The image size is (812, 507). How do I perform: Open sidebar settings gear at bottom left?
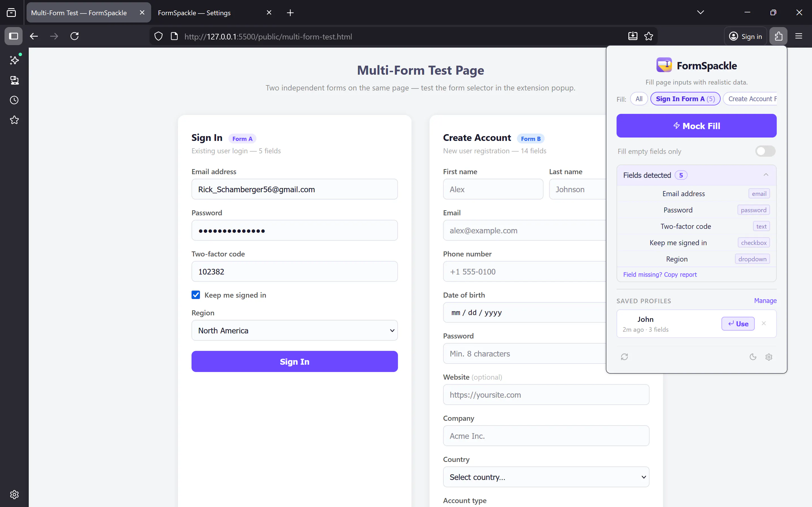pyautogui.click(x=14, y=494)
